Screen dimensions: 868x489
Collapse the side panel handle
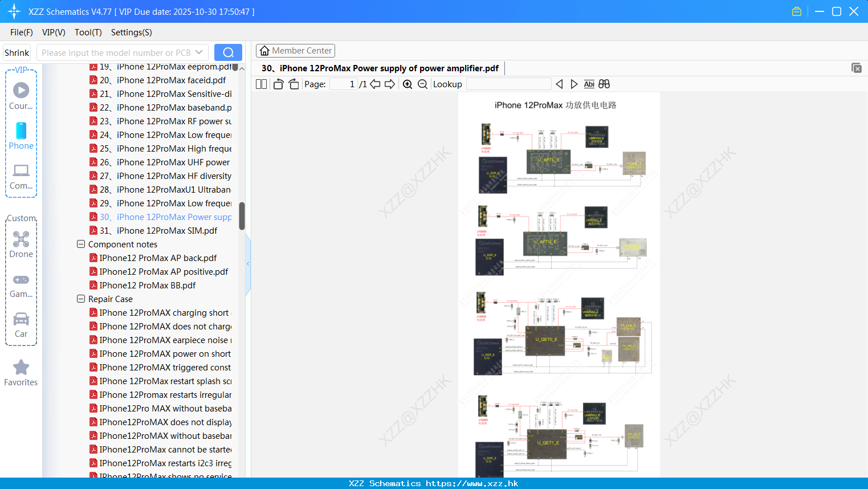tap(248, 263)
